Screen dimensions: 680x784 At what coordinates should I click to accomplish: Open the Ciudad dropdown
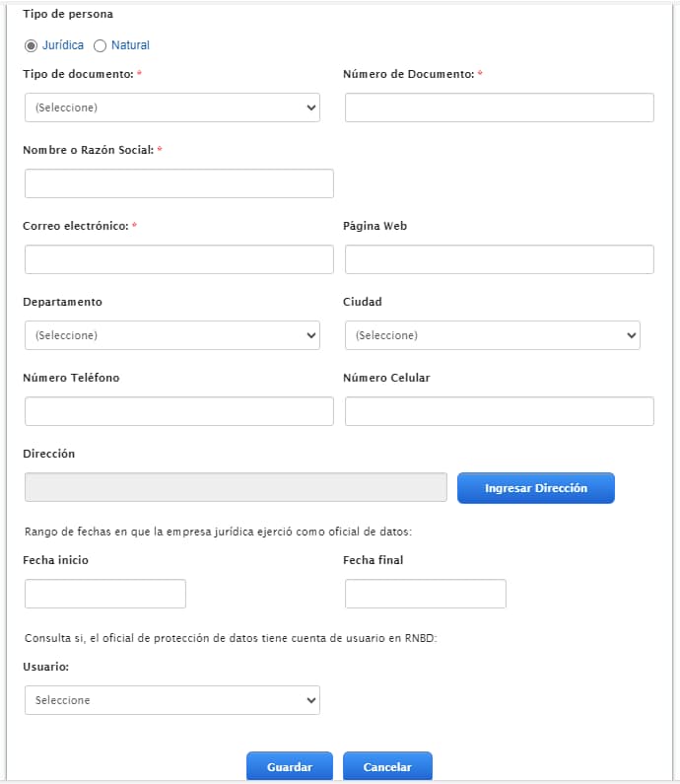tap(492, 335)
